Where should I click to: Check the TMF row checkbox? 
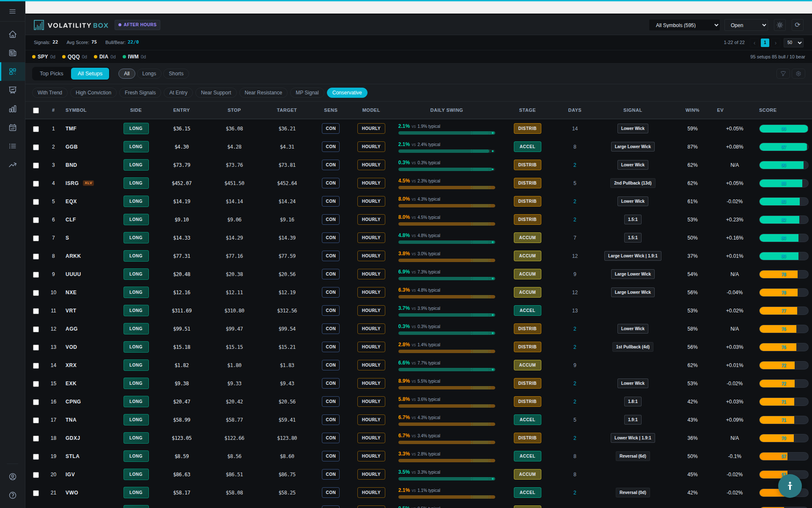36,129
